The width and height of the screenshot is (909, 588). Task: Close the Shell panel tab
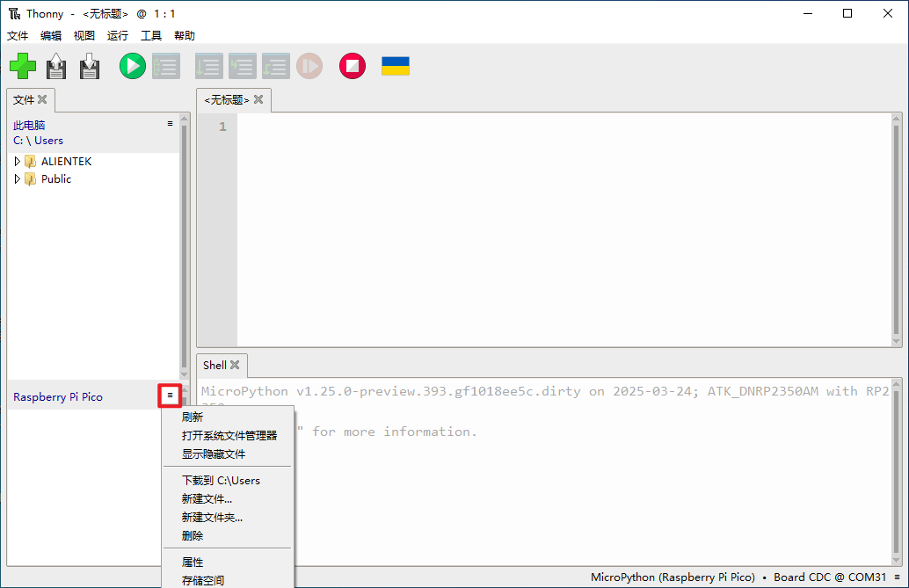coord(235,365)
